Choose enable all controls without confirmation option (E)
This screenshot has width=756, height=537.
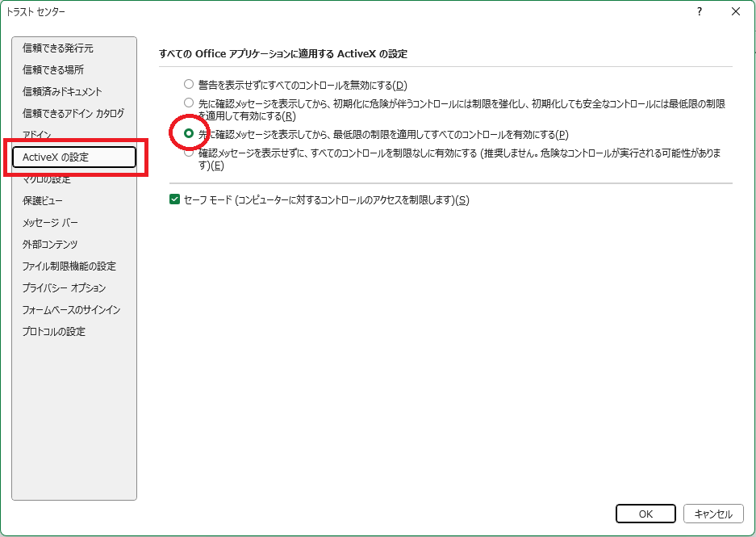point(189,153)
